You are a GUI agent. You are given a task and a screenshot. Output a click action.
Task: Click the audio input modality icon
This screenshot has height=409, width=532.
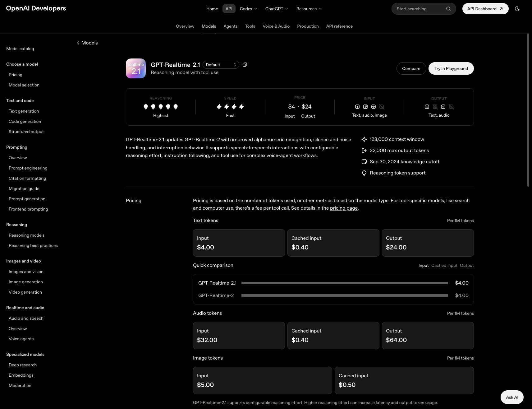tap(374, 107)
